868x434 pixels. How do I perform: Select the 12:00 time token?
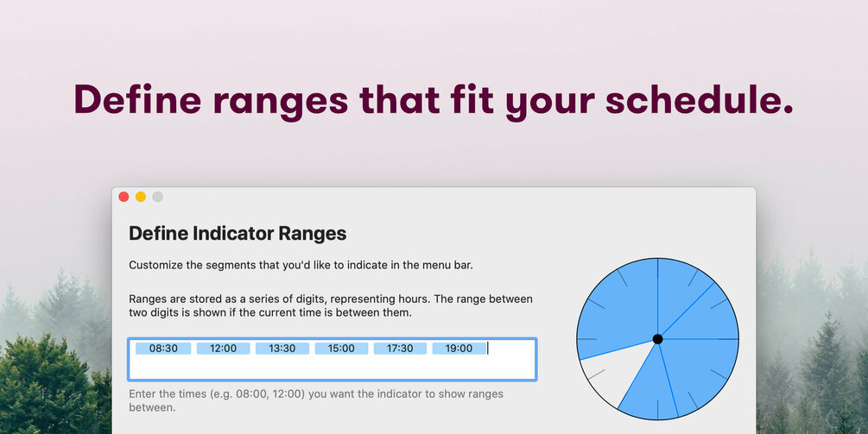coord(223,349)
